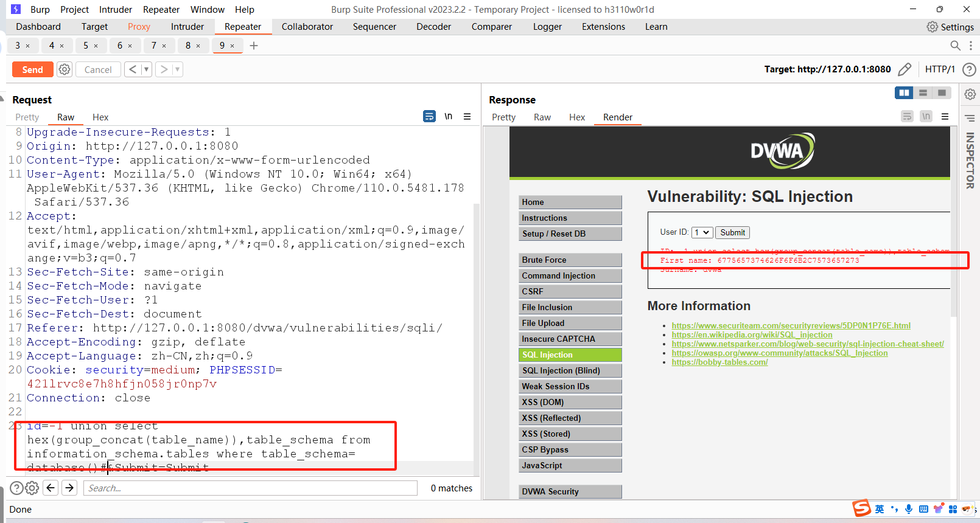Switch Sogou Chinese/English mode
The height and width of the screenshot is (523, 980).
(880, 509)
